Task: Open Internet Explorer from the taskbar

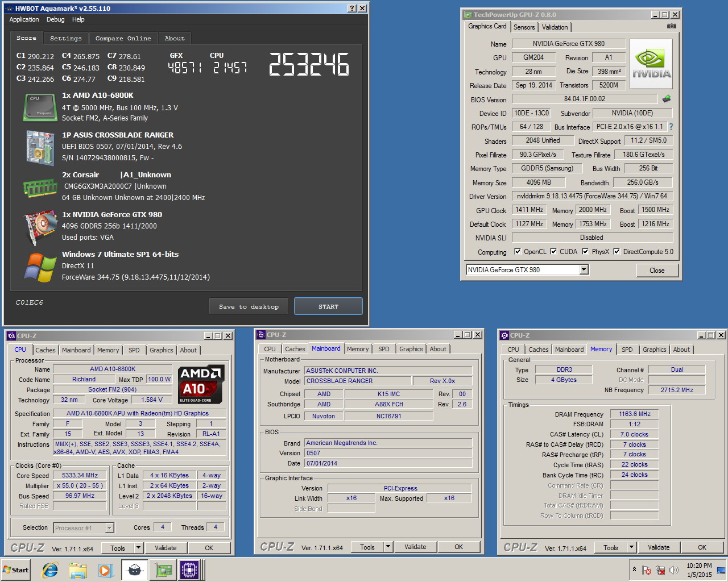Action: tap(51, 570)
